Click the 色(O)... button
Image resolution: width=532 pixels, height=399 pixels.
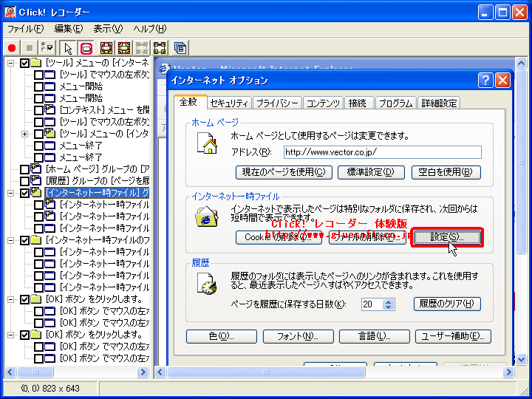click(x=221, y=337)
